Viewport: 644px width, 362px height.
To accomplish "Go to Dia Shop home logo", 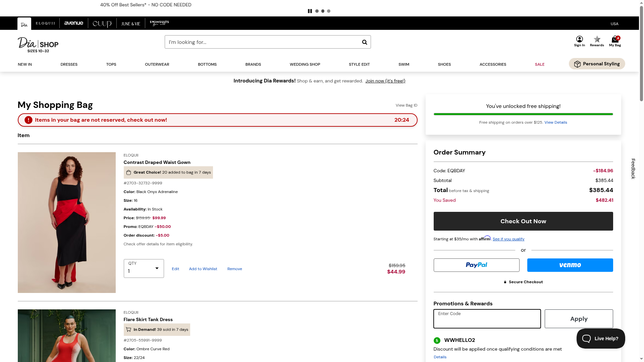I will point(38,45).
